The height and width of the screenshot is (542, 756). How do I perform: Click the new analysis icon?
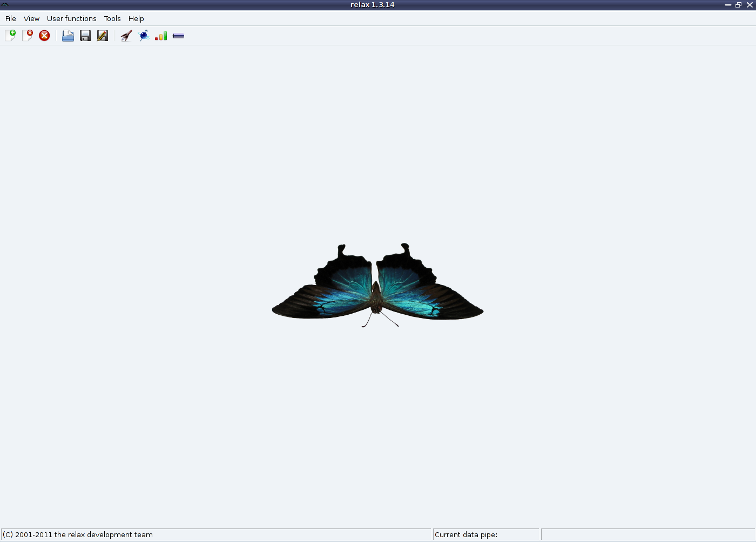(10, 36)
